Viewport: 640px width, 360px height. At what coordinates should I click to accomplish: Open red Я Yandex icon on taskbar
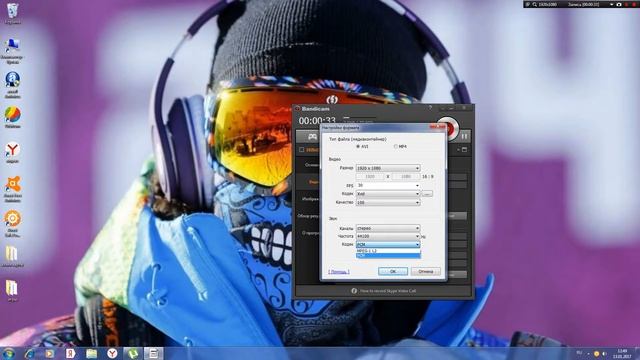point(71,353)
